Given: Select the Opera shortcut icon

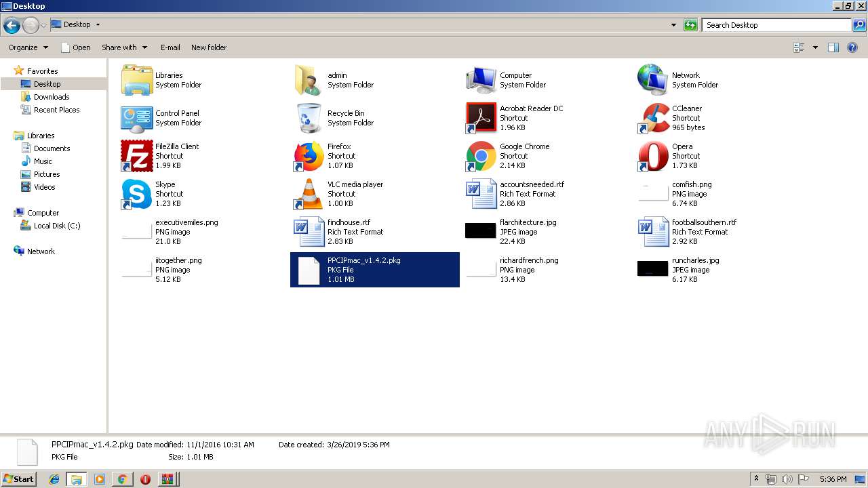Looking at the screenshot, I should (654, 156).
